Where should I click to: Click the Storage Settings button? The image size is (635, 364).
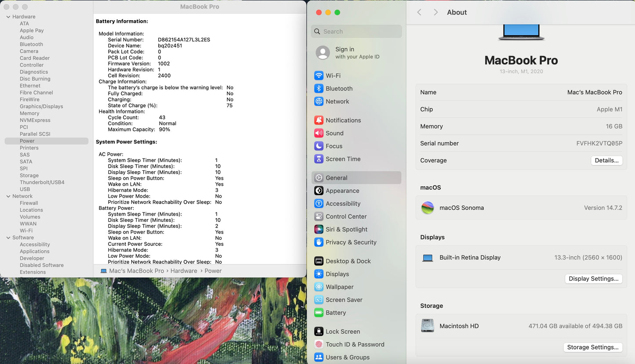pyautogui.click(x=592, y=347)
